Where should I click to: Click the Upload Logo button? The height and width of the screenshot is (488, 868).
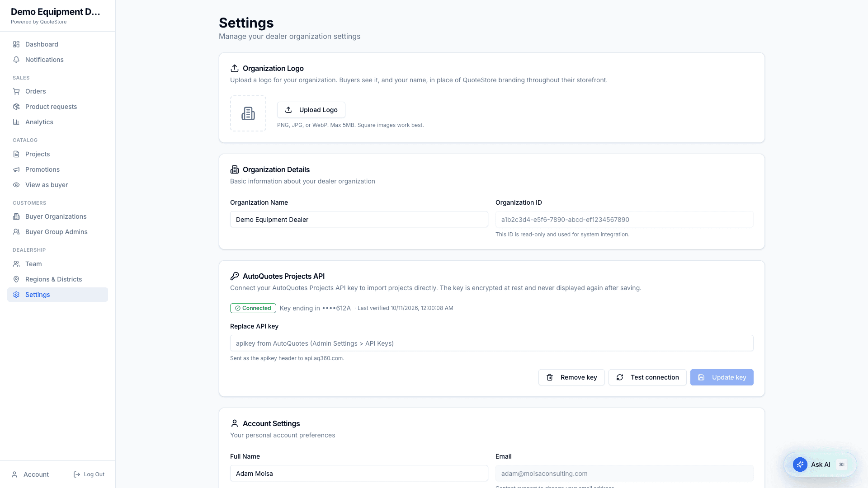[x=311, y=110]
